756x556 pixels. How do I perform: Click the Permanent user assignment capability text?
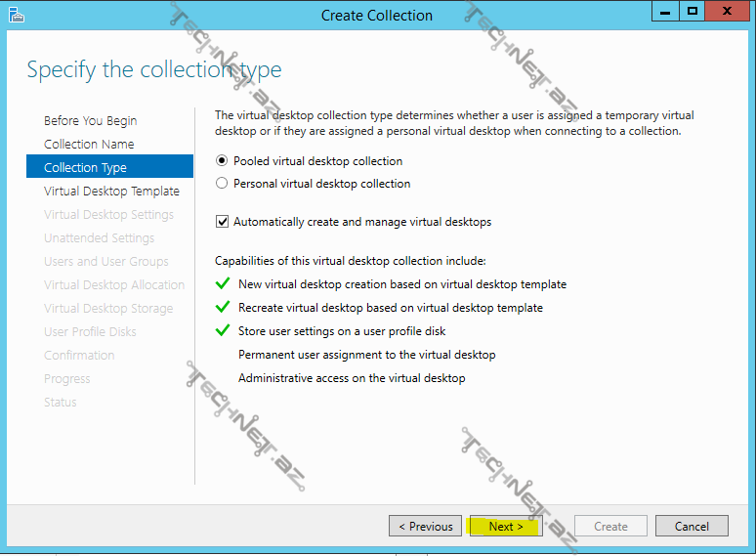coord(366,355)
